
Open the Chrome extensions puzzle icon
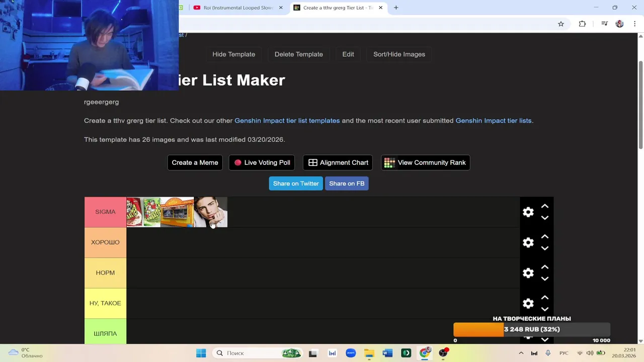point(582,24)
